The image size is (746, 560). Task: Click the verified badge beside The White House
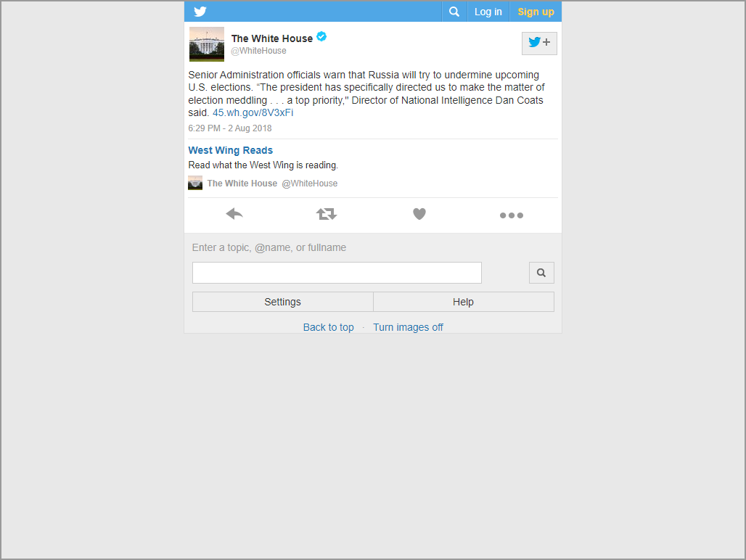point(321,36)
